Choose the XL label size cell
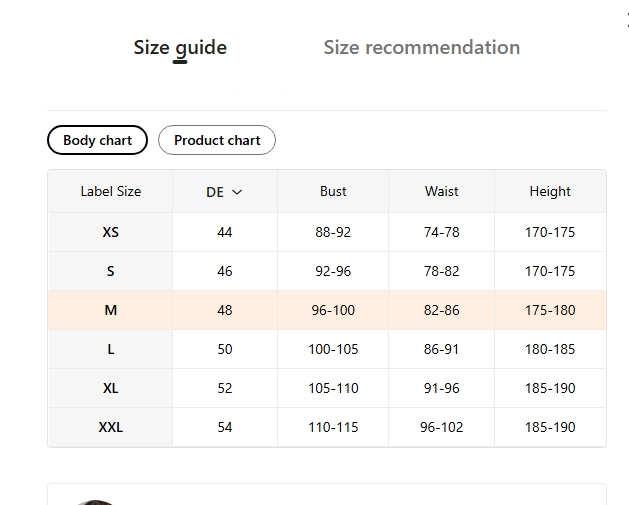The image size is (629, 505). [x=110, y=388]
